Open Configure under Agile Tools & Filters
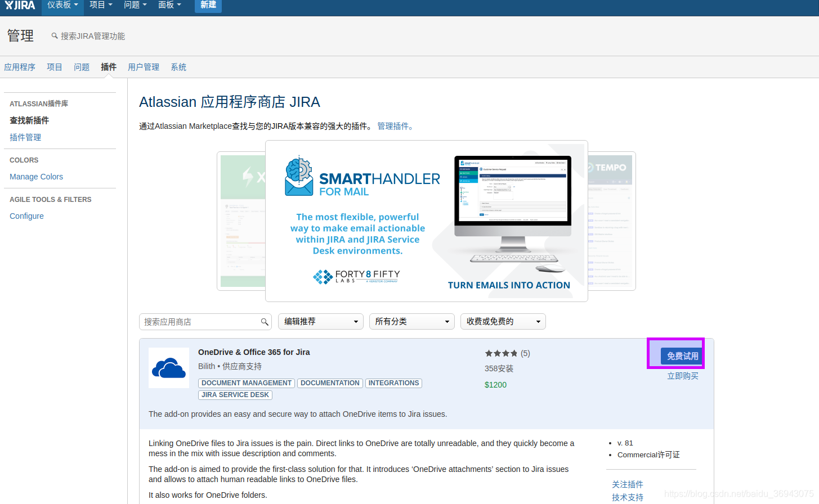Viewport: 819px width, 504px height. point(26,216)
